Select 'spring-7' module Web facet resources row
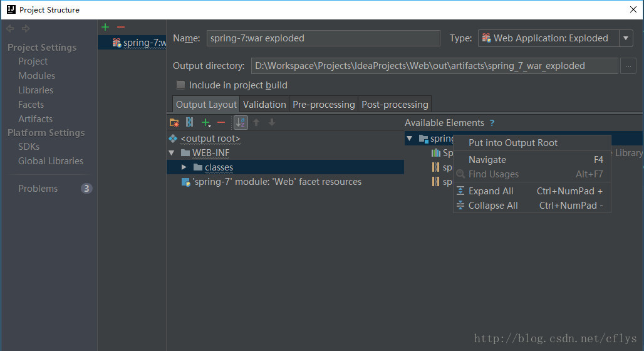 click(x=277, y=182)
